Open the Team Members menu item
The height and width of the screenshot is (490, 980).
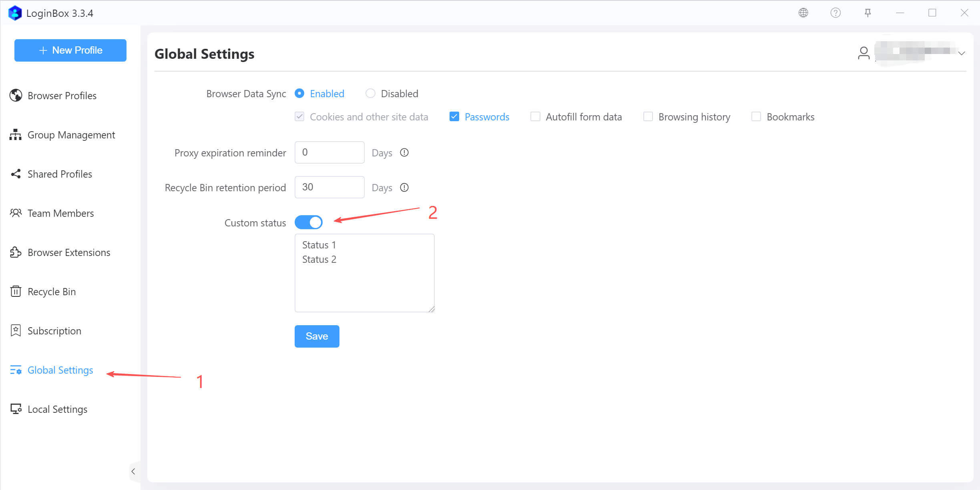click(60, 213)
